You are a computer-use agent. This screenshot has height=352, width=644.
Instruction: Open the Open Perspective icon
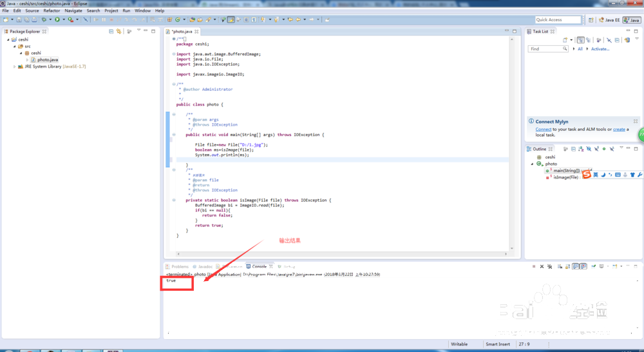coord(591,20)
